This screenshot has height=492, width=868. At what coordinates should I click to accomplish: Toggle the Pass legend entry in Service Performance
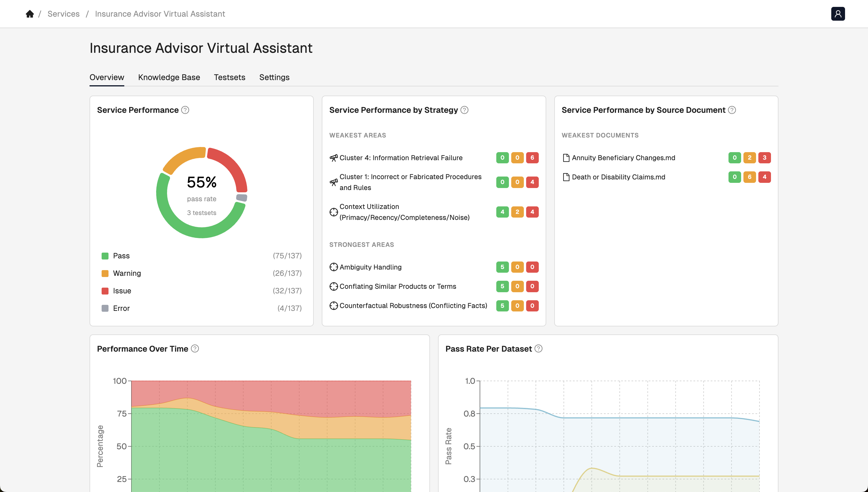point(121,256)
